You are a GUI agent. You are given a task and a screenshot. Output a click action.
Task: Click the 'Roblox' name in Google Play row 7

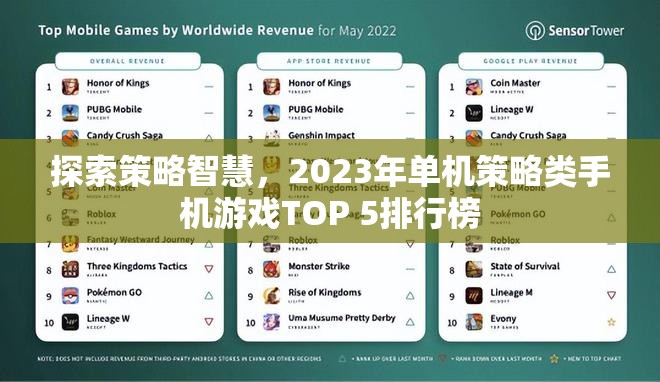(505, 240)
